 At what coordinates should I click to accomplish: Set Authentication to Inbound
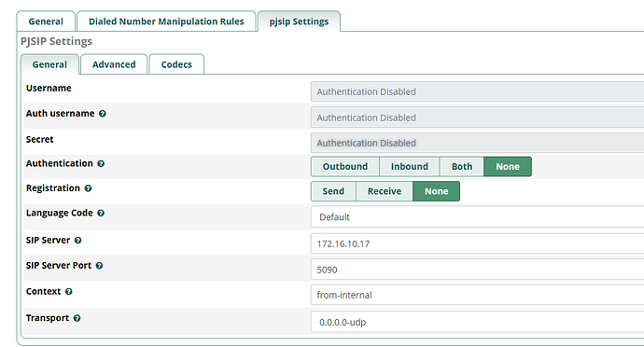pyautogui.click(x=410, y=167)
